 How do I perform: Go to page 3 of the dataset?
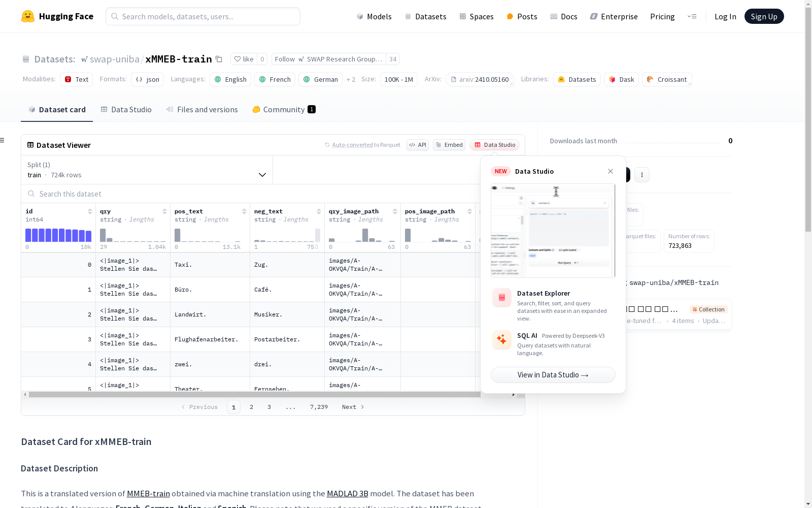click(x=269, y=407)
